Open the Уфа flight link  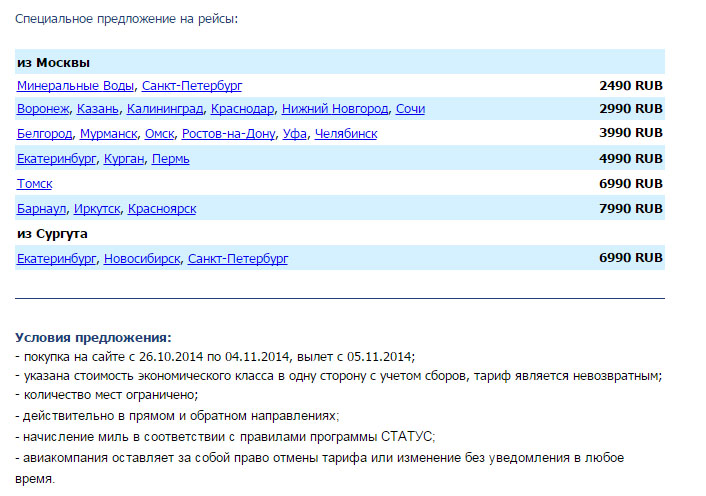(x=294, y=134)
